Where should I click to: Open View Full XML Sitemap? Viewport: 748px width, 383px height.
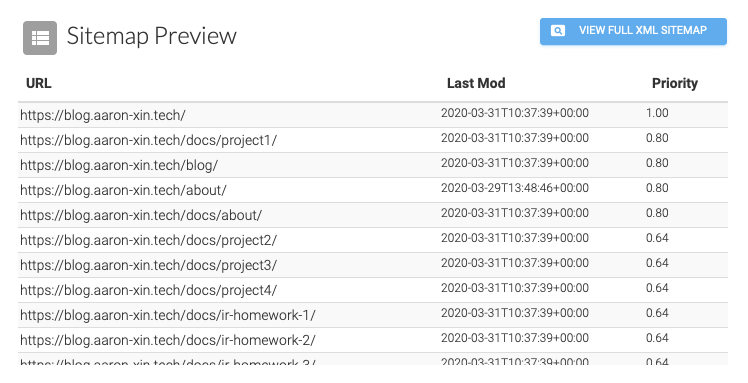coord(633,31)
